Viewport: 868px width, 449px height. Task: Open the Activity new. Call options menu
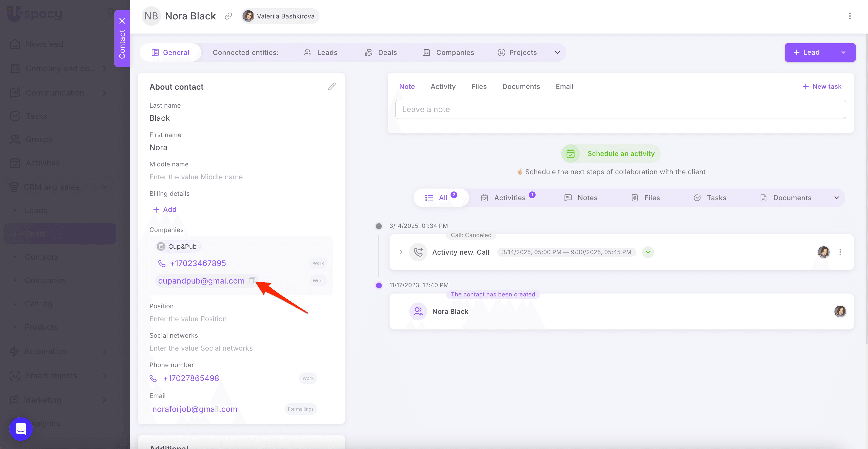(x=840, y=252)
